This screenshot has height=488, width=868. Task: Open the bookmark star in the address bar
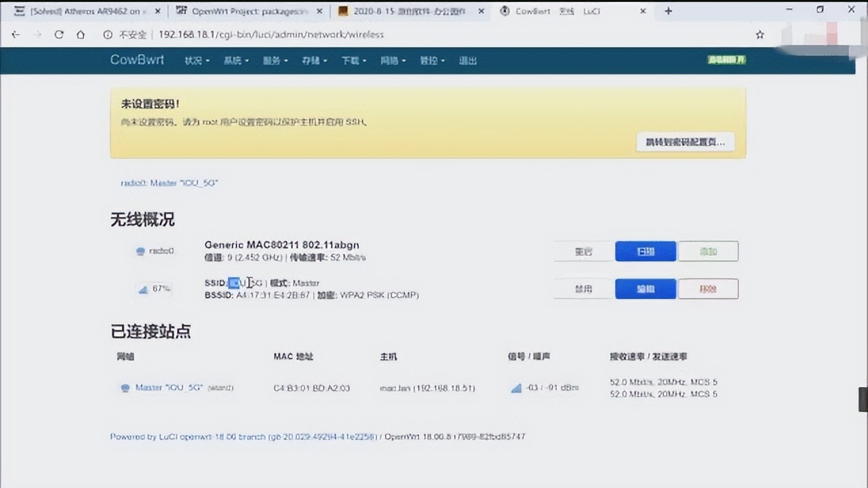pyautogui.click(x=759, y=35)
